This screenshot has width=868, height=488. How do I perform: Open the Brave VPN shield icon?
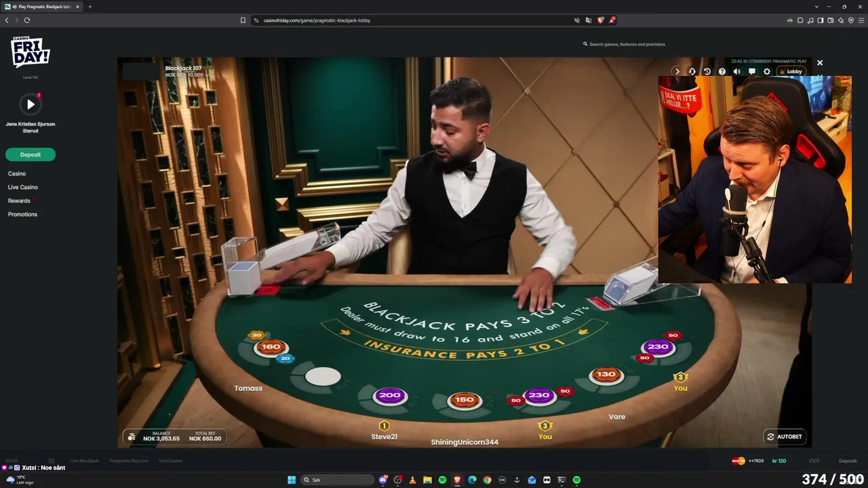(x=851, y=20)
